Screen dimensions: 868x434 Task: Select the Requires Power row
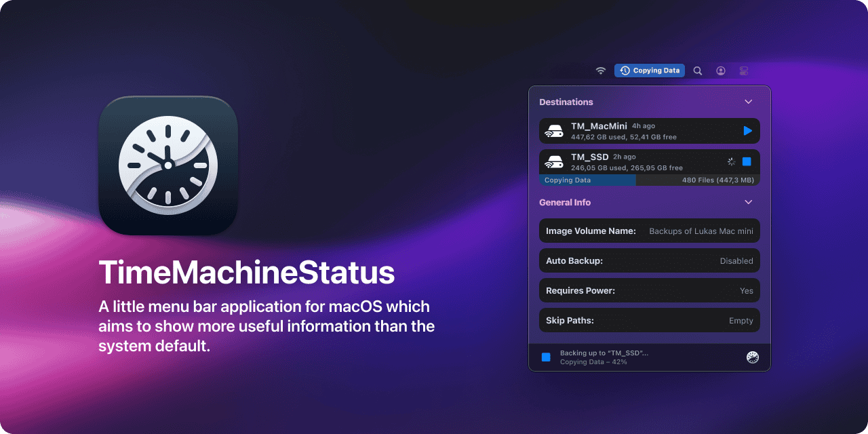(x=650, y=290)
